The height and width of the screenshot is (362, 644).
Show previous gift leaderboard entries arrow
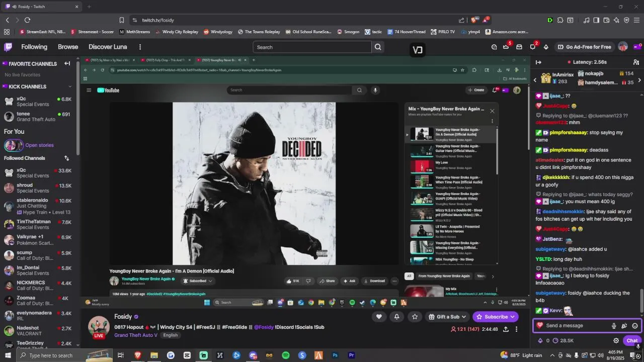pyautogui.click(x=535, y=80)
